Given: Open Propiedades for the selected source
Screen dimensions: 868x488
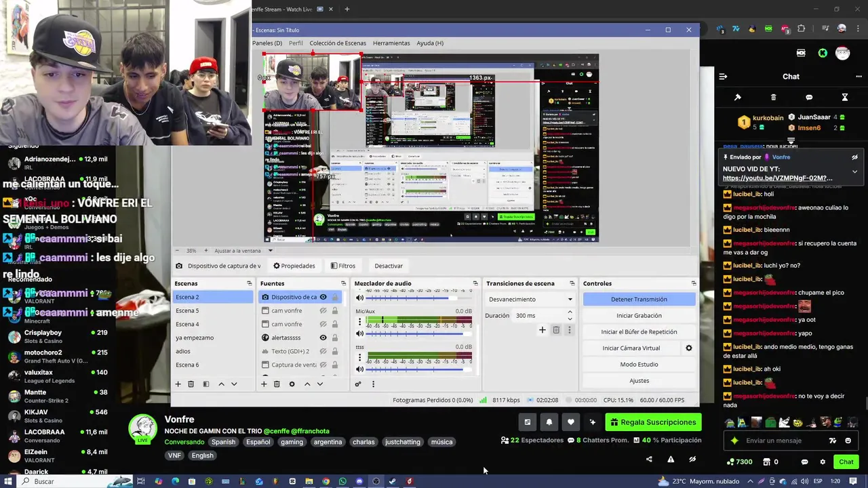Looking at the screenshot, I should 294,266.
